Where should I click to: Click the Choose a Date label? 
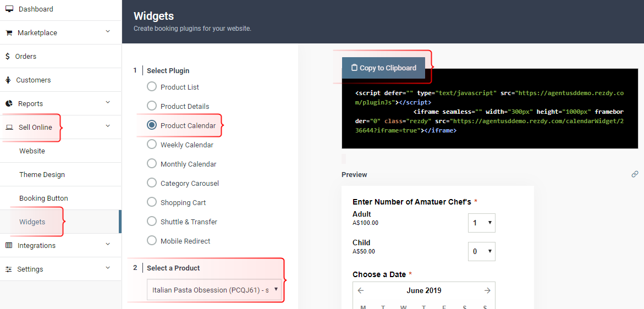[x=379, y=274]
